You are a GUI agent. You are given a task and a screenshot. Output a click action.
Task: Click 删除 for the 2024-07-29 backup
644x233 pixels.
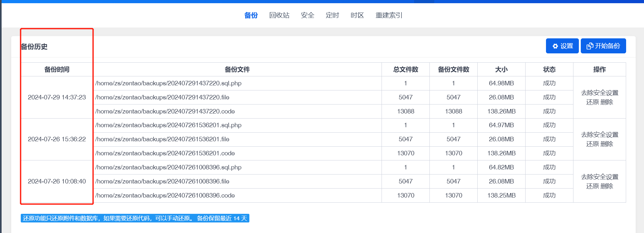tap(607, 102)
